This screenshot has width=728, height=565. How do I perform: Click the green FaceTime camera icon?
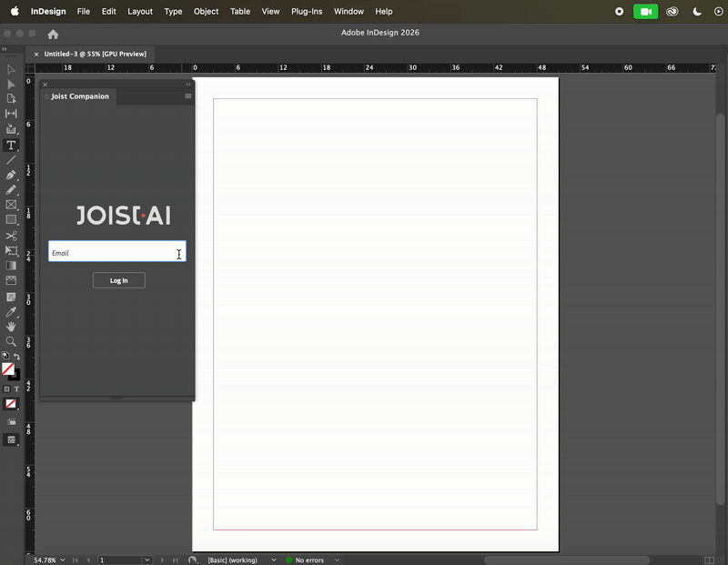tap(646, 12)
